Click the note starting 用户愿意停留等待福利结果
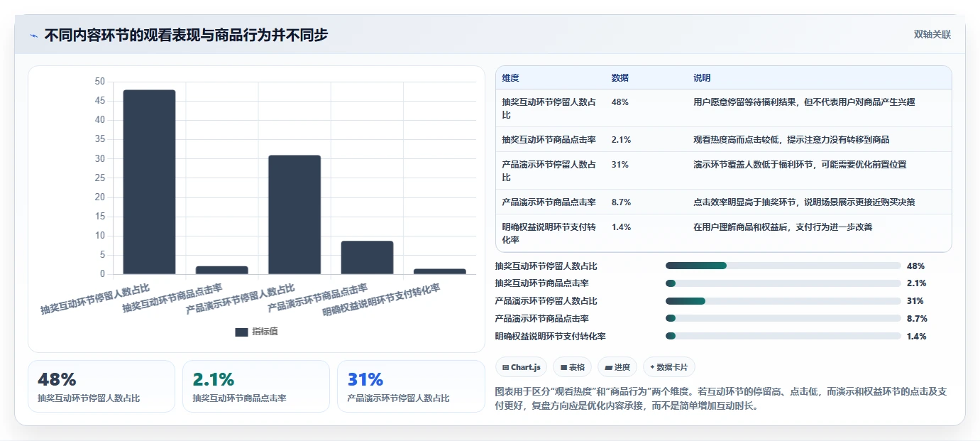 tap(804, 102)
